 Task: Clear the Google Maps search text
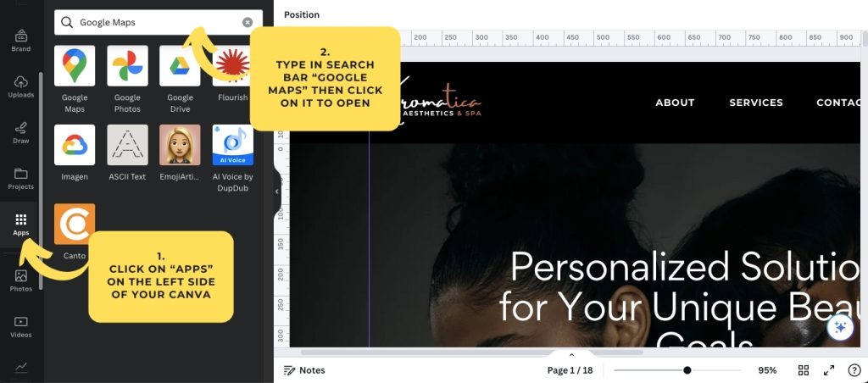[248, 23]
